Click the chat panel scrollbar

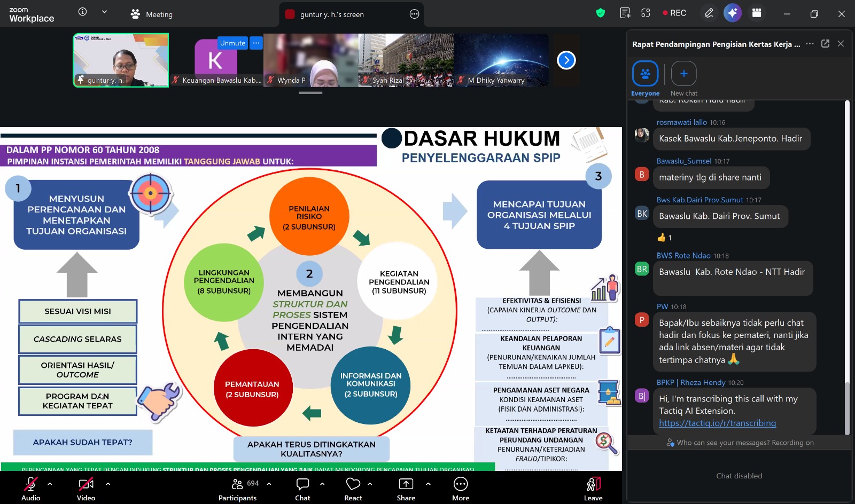point(847,267)
